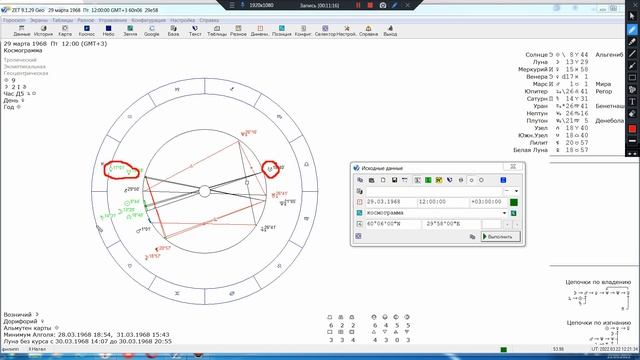Screen dimensions: 640x360
Task: Click the new blank document icon in dialog
Action: coord(383,180)
